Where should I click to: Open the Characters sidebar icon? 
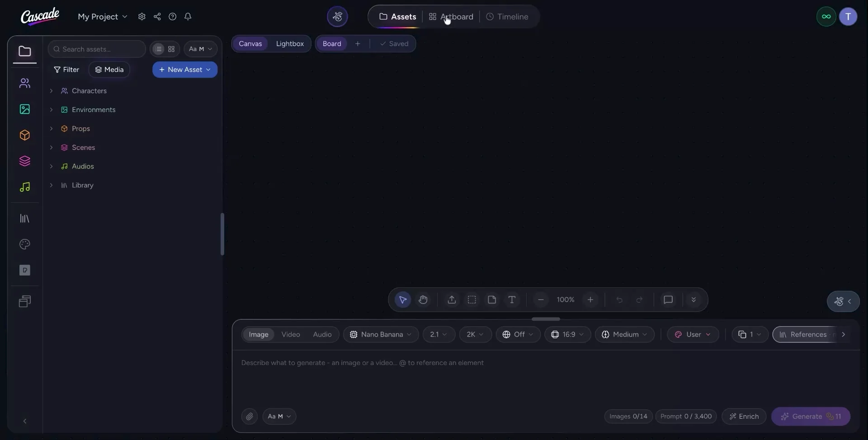tap(25, 83)
